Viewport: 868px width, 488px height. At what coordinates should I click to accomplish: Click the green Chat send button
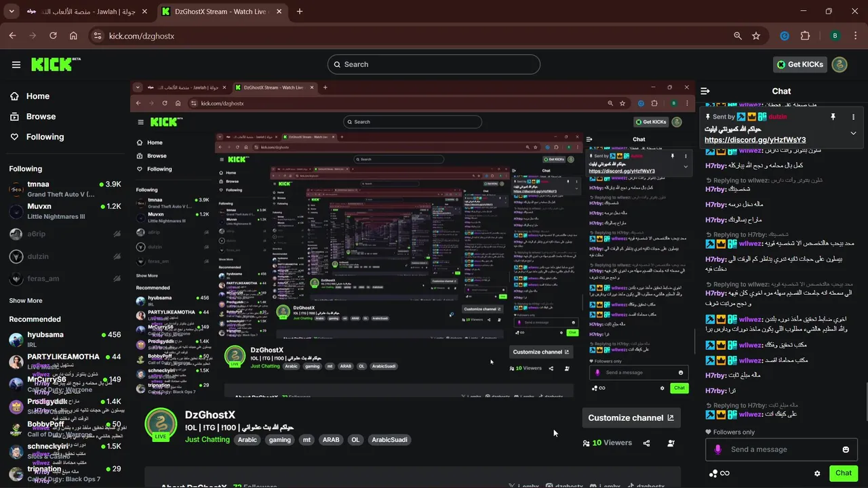[x=844, y=473]
